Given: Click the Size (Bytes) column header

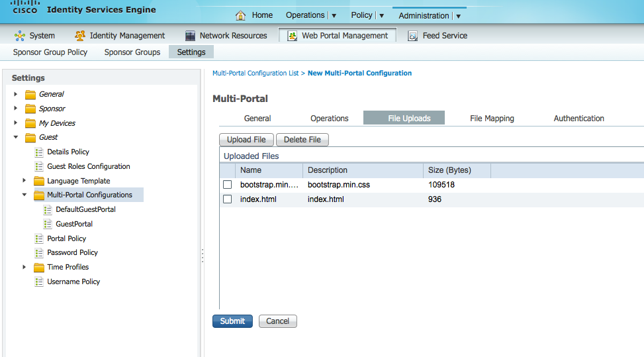Looking at the screenshot, I should point(457,170).
